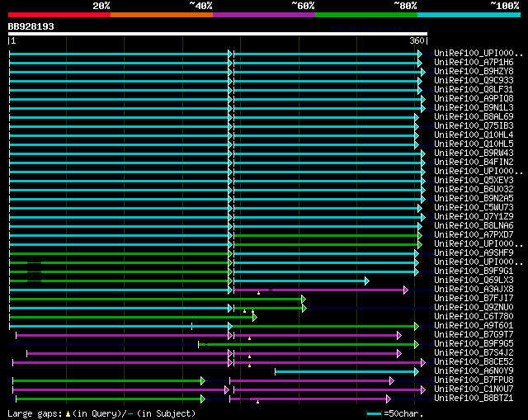Viewport: 528px width, 420px height.
Task: Open UniRef100_B7S4J2 from the list
Action: 474,353
